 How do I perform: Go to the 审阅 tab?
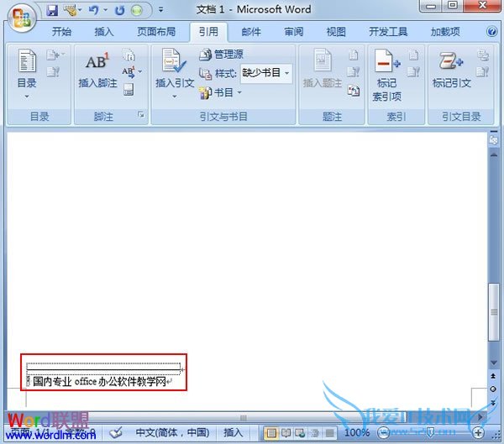click(293, 32)
